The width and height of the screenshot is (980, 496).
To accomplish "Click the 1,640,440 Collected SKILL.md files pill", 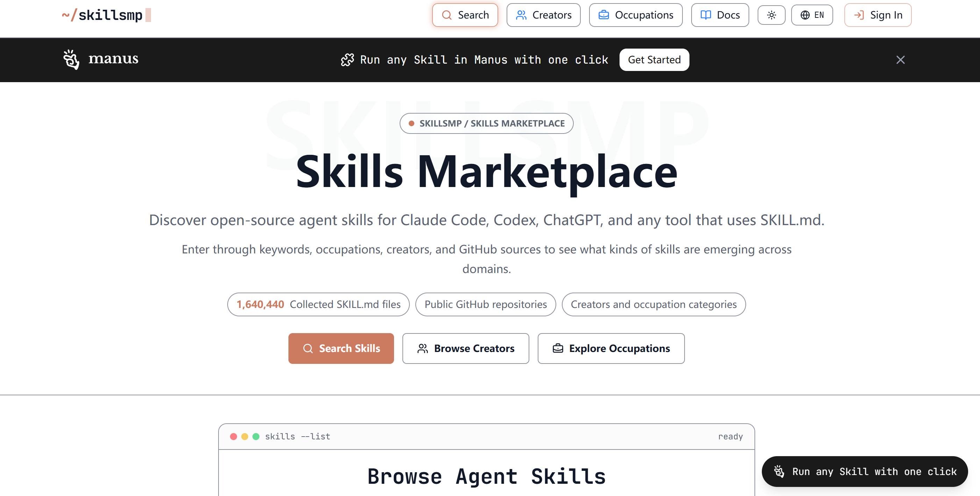I will [x=319, y=304].
